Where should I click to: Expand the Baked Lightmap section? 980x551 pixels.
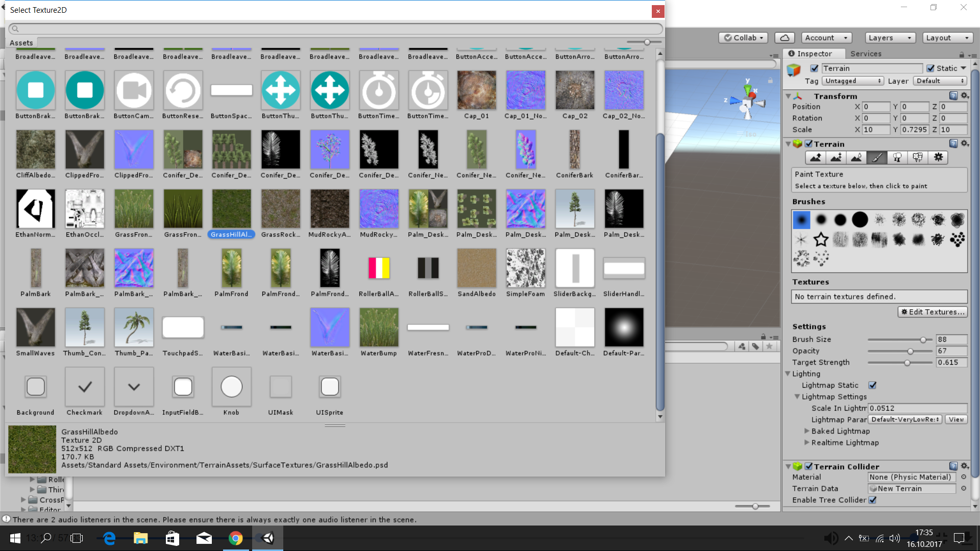pos(807,431)
